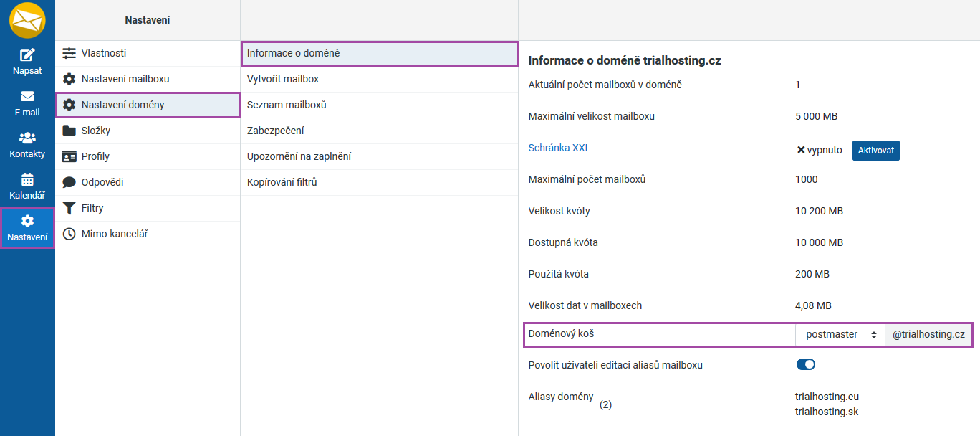Toggle Povolit uživateli editaci aliasů switch
The width and height of the screenshot is (980, 436).
tap(806, 365)
